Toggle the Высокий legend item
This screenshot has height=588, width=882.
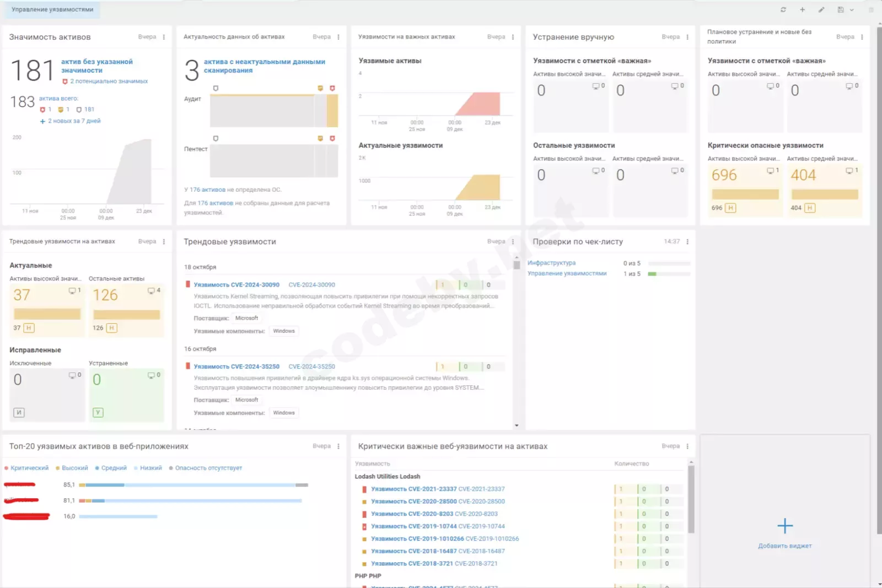[72, 468]
